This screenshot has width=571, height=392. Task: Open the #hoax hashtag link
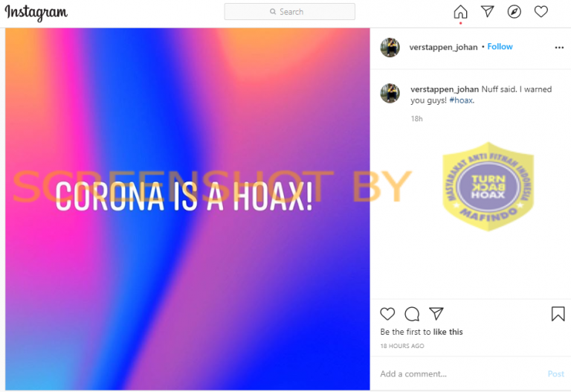(x=461, y=100)
